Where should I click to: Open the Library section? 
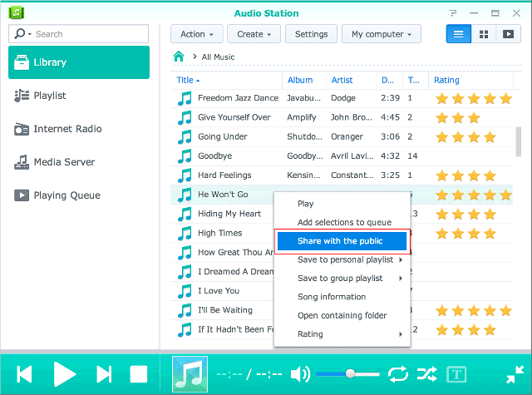(x=79, y=62)
